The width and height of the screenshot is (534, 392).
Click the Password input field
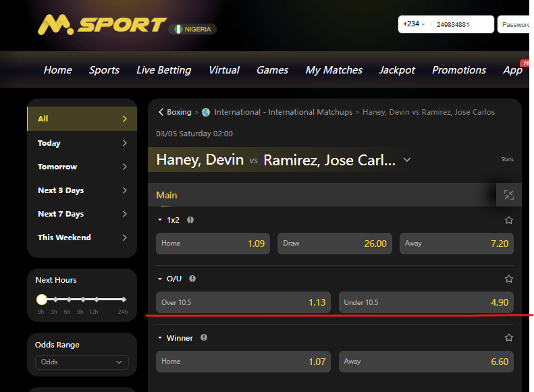click(x=515, y=24)
